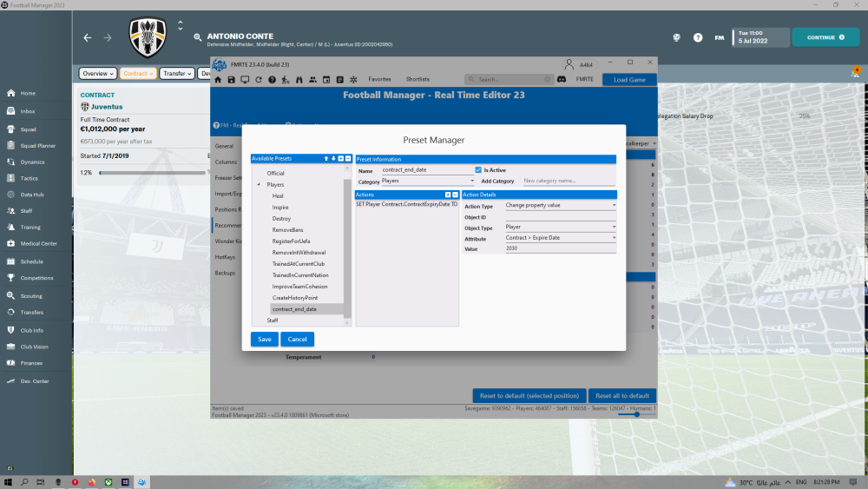This screenshot has width=868, height=489.
Task: Click zoom slider in FMRTE status bar
Action: click(x=636, y=414)
